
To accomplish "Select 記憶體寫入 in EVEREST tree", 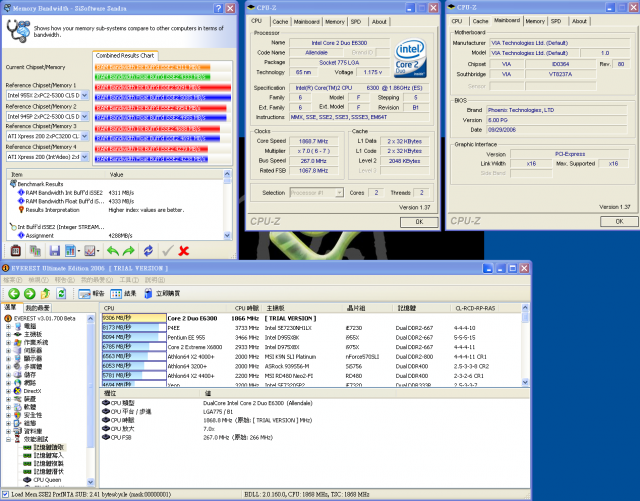I will (49, 455).
